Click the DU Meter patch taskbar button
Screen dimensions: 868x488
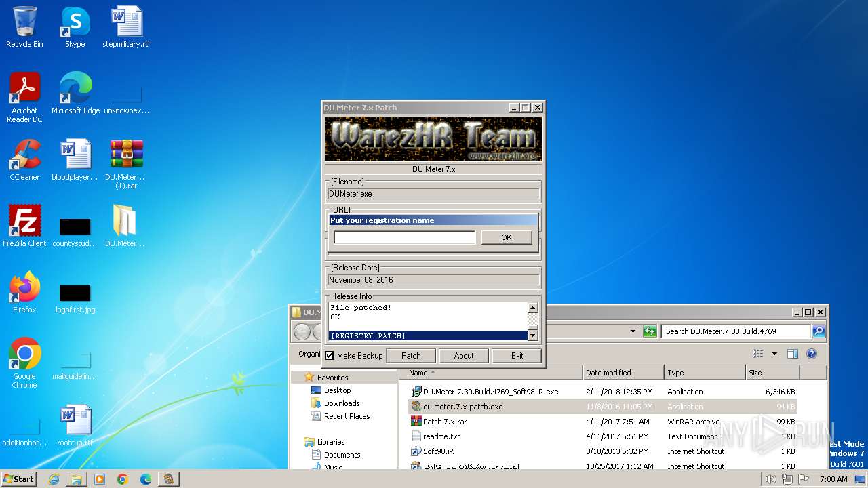[169, 479]
